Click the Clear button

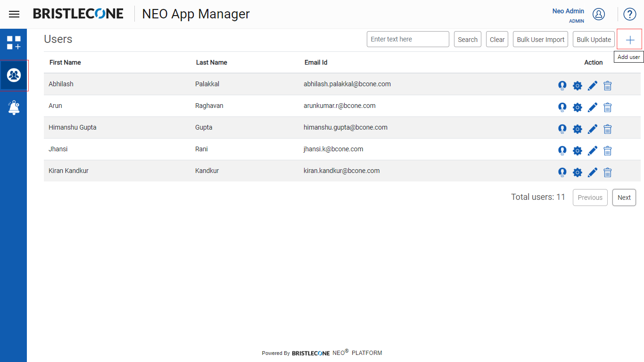(497, 40)
